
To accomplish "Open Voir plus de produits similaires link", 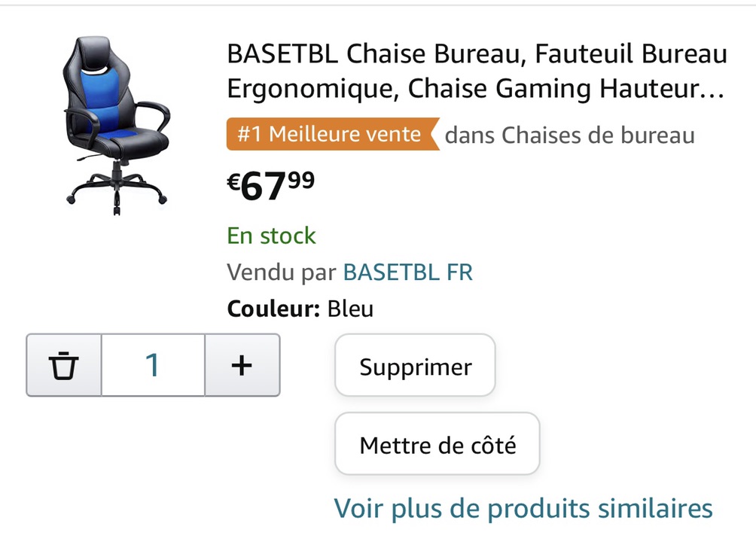I will (523, 508).
